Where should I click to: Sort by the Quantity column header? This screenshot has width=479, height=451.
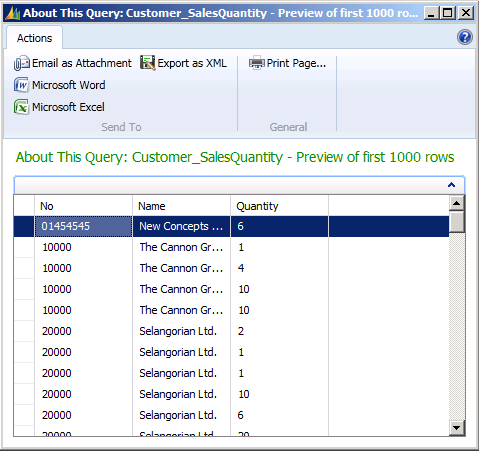279,206
